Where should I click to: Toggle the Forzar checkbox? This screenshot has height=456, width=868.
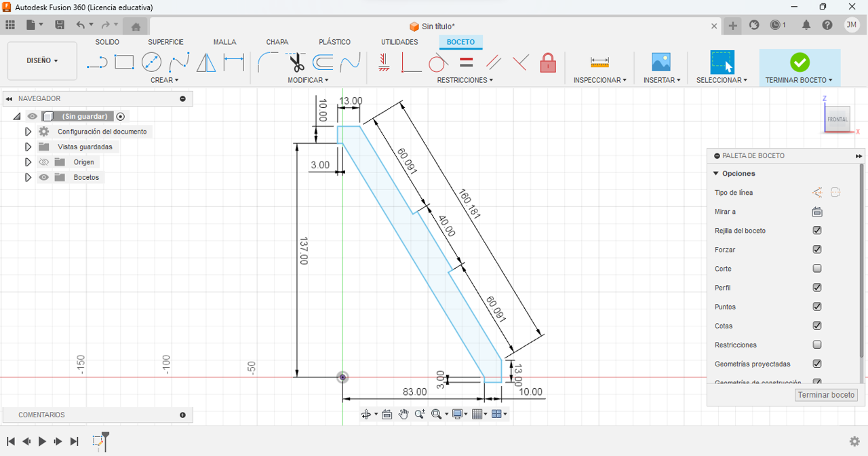(817, 250)
